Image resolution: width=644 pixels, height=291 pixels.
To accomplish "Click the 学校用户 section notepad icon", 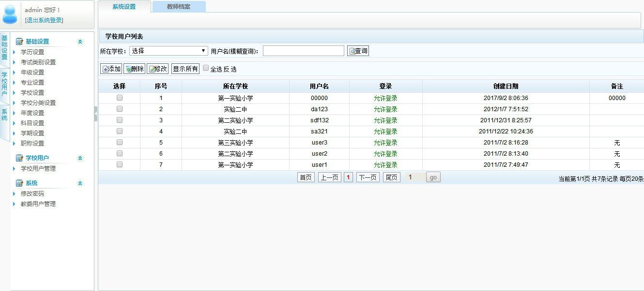I will click(x=19, y=158).
